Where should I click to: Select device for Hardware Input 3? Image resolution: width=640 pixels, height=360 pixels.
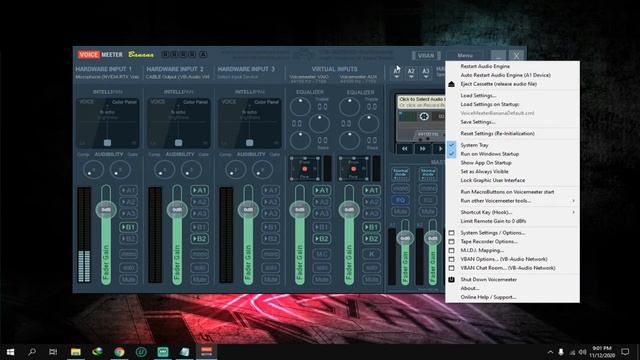pyautogui.click(x=238, y=77)
